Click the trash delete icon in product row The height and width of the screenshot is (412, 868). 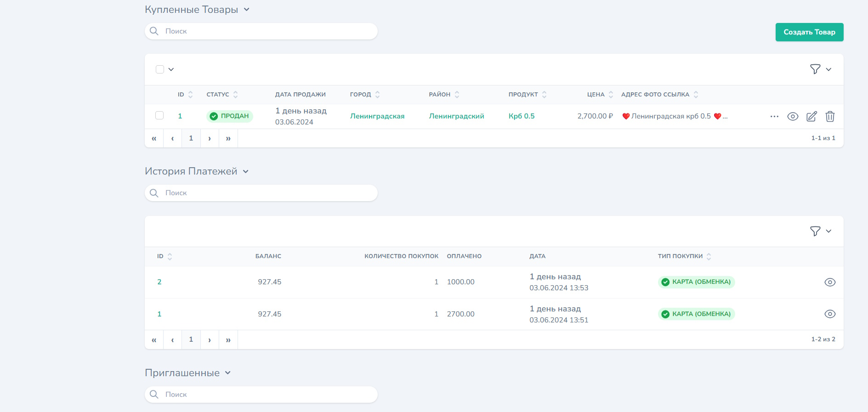tap(830, 117)
